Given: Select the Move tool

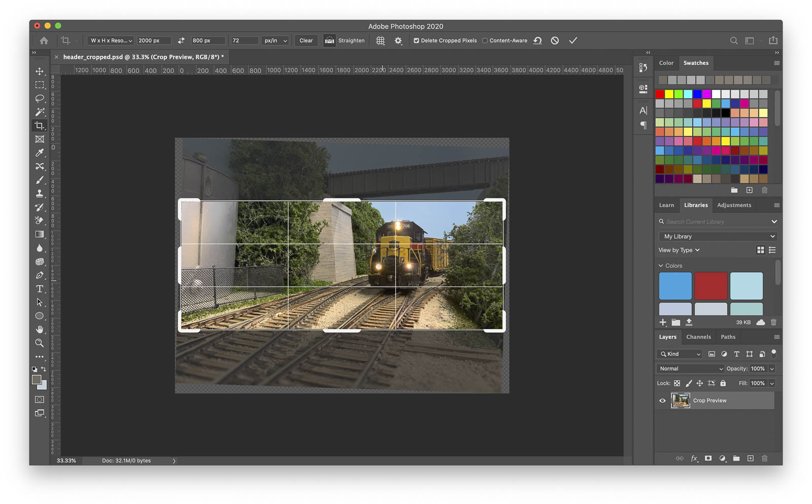Looking at the screenshot, I should (x=40, y=71).
